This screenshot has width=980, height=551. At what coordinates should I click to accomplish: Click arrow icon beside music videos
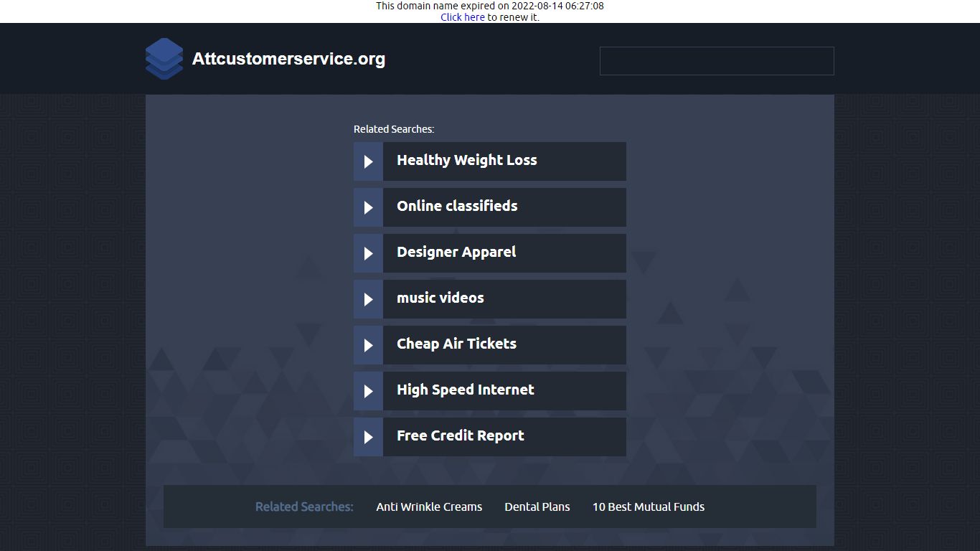[368, 299]
